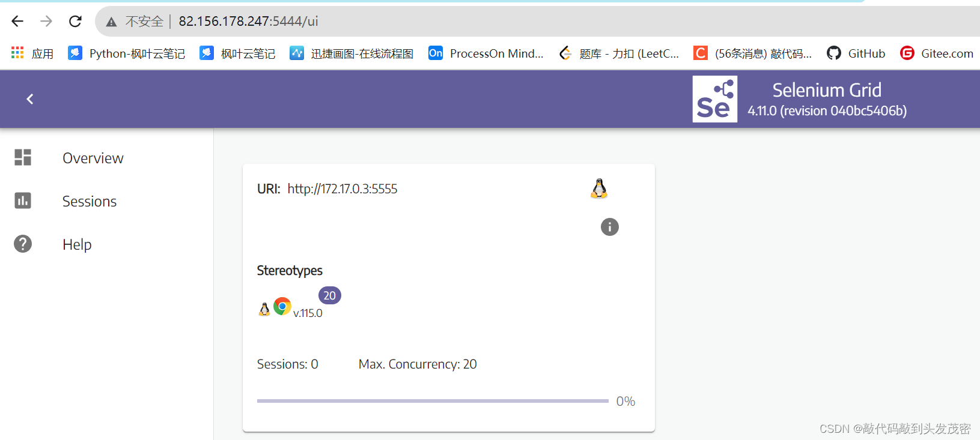
Task: Click the browser forward arrow
Action: tap(46, 22)
